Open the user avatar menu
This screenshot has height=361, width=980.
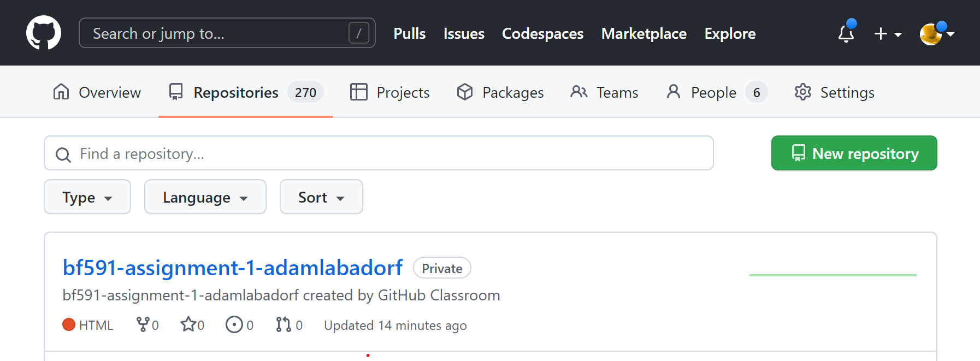pyautogui.click(x=936, y=34)
